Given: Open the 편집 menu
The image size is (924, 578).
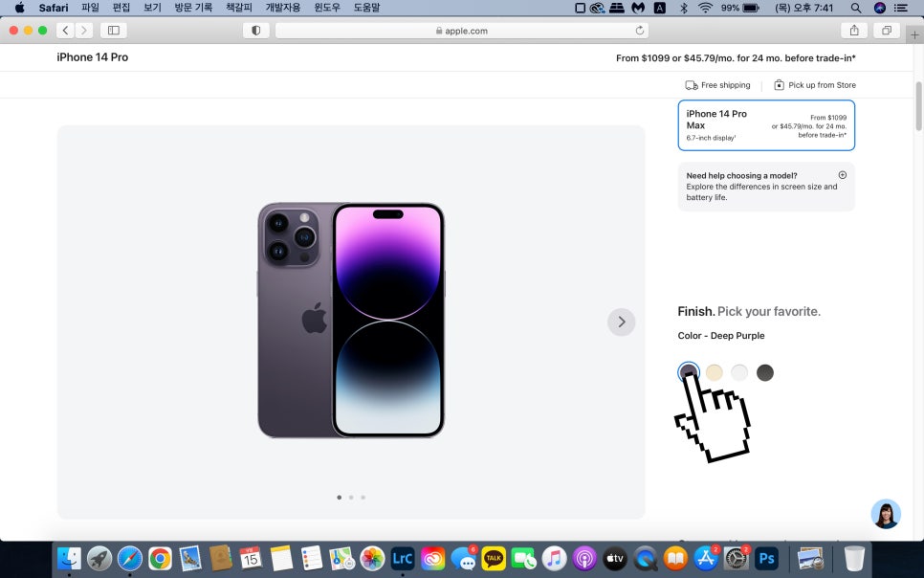Looking at the screenshot, I should coord(121,8).
